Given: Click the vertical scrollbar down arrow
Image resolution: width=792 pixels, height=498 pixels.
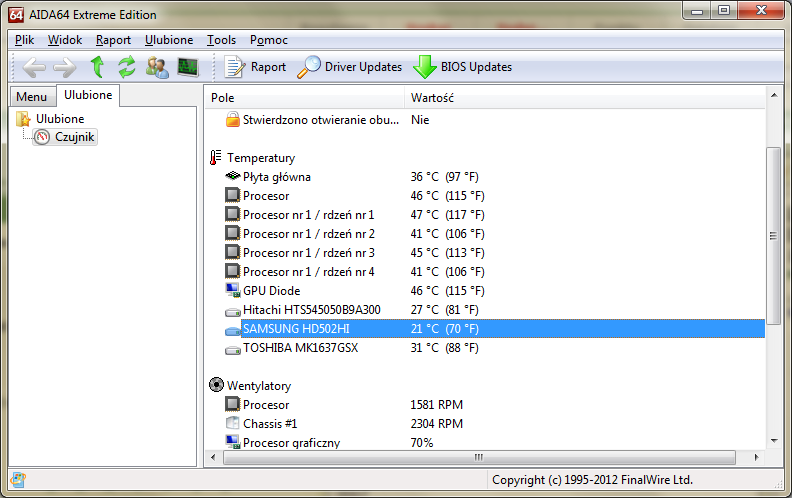Looking at the screenshot, I should [773, 441].
